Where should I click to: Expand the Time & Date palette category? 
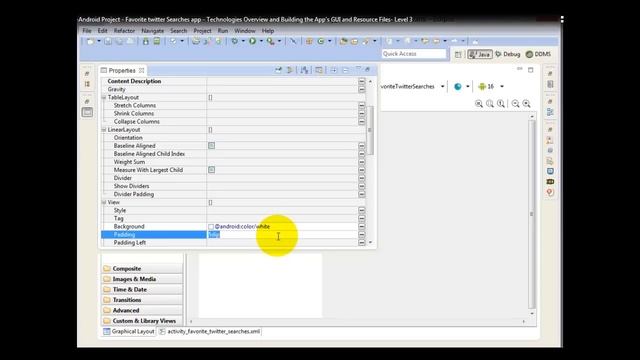click(142, 289)
